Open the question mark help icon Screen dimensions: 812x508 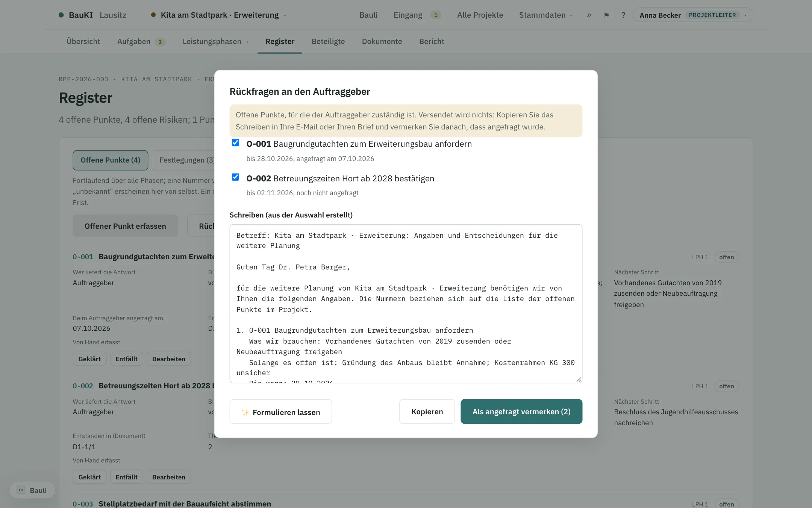[623, 15]
